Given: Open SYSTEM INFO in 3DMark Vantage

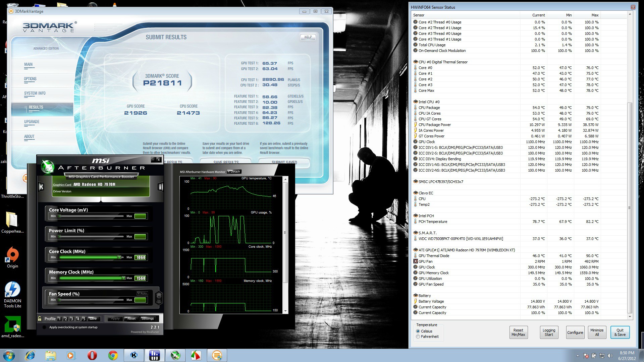Looking at the screenshot, I should pos(35,94).
